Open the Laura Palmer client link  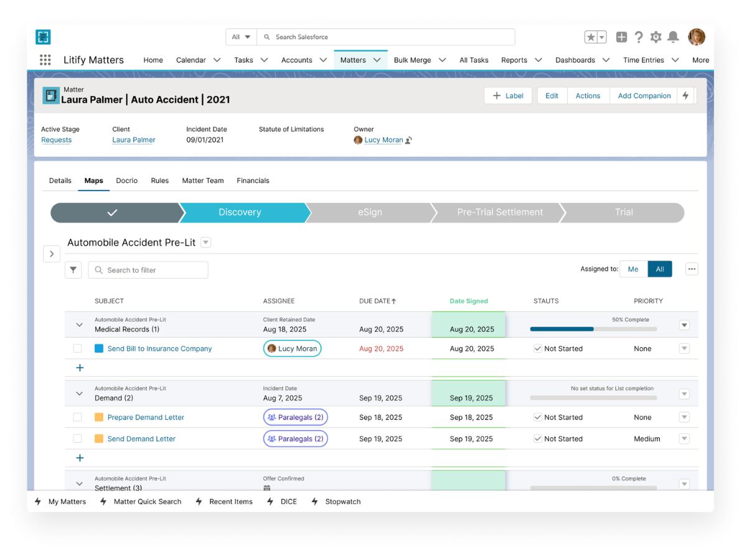(134, 140)
